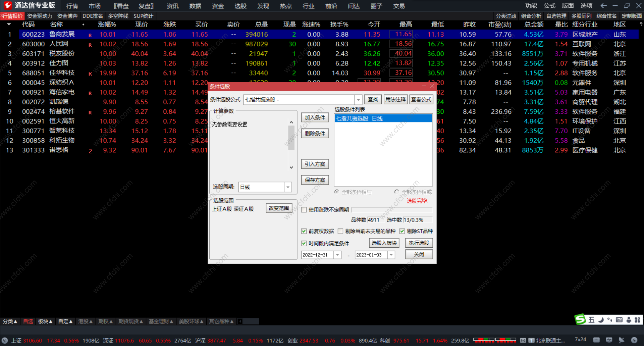Click the signal broadcast icon in status bar
Viewport: 644px width, 346px height.
pyautogui.click(x=523, y=340)
